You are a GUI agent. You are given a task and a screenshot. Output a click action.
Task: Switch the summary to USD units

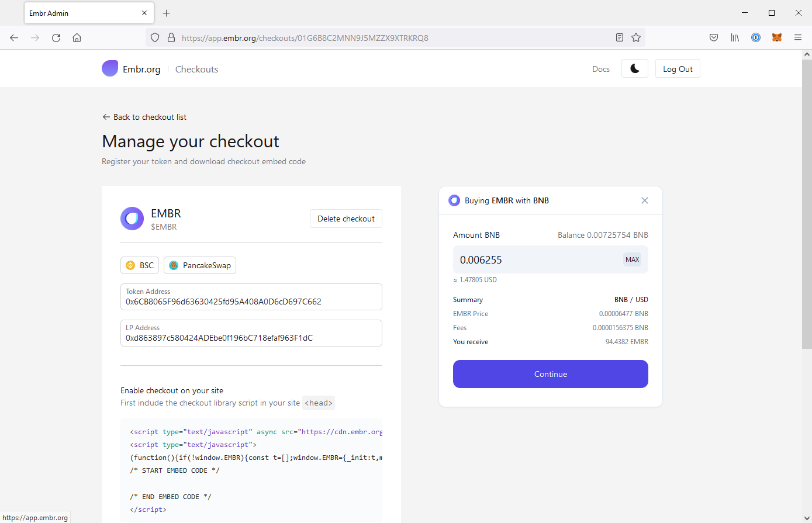(x=642, y=299)
